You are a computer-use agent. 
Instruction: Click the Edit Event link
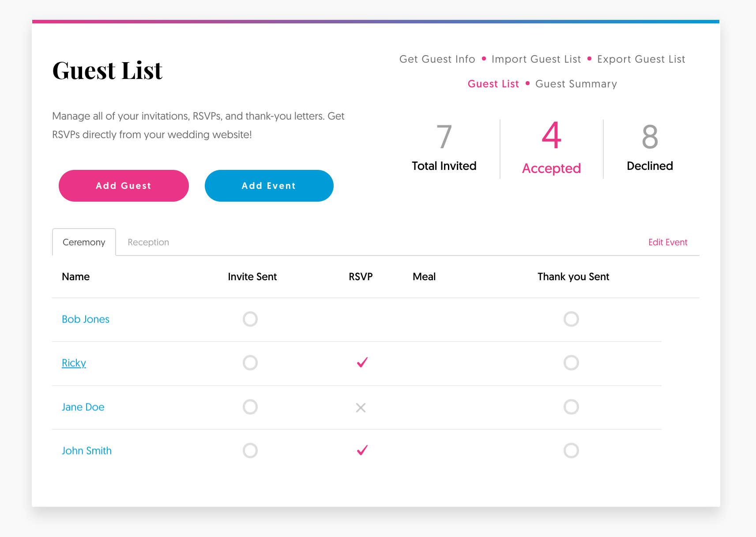click(668, 242)
